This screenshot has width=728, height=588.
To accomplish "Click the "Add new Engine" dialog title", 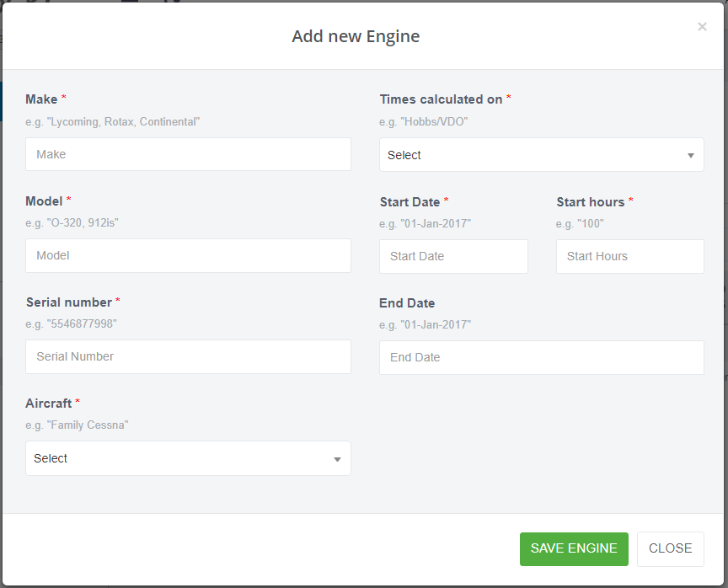I will (356, 36).
